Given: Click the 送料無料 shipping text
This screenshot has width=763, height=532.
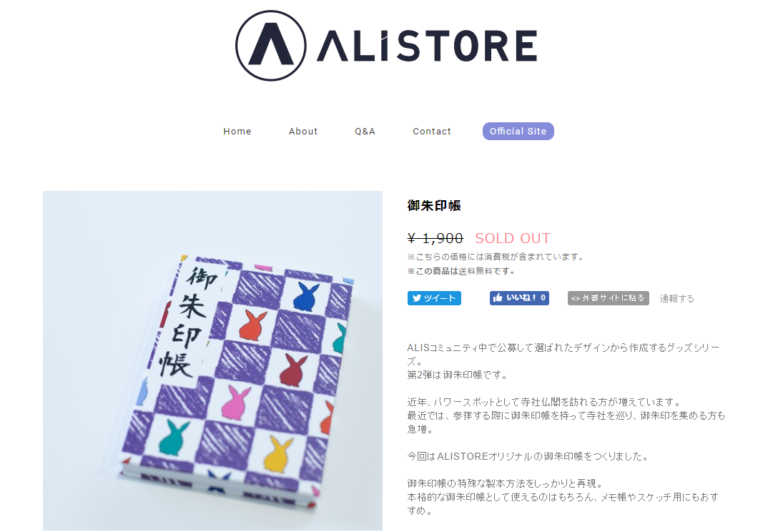Looking at the screenshot, I should (x=476, y=271).
